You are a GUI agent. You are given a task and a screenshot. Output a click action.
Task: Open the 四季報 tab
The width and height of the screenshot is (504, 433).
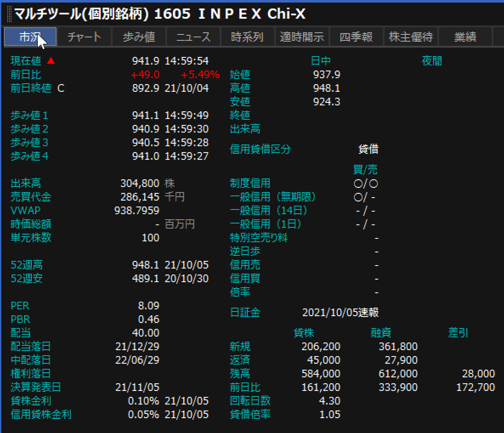tap(356, 37)
